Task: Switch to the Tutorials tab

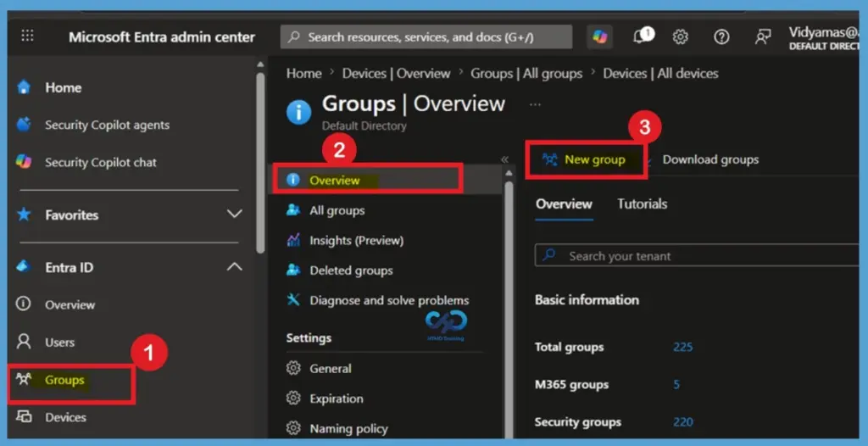Action: point(643,203)
